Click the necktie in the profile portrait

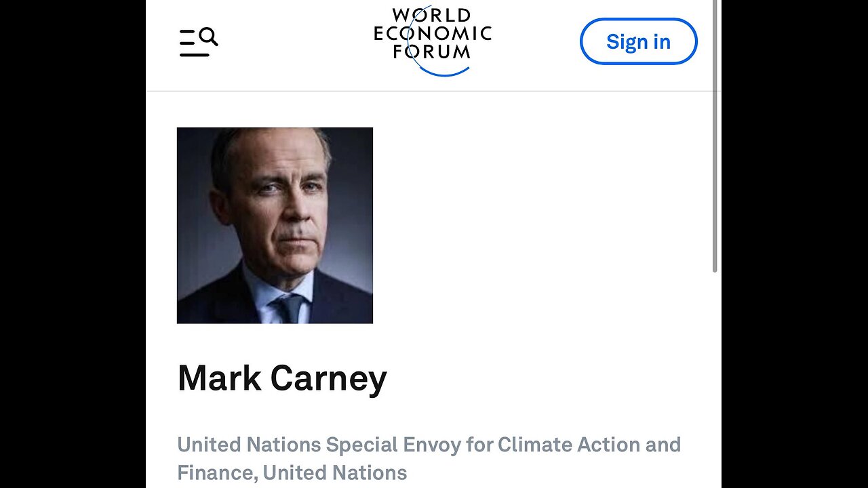288,308
